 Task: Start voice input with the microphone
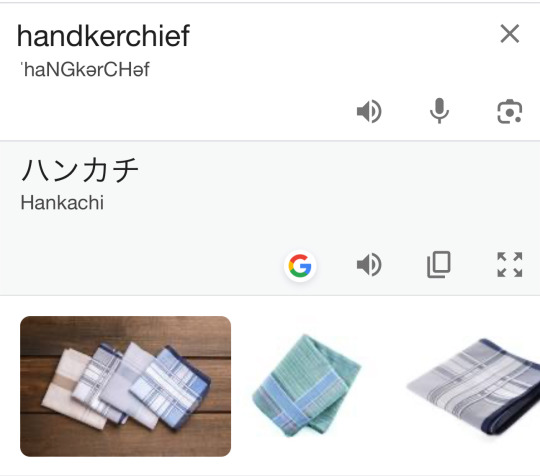(x=439, y=111)
